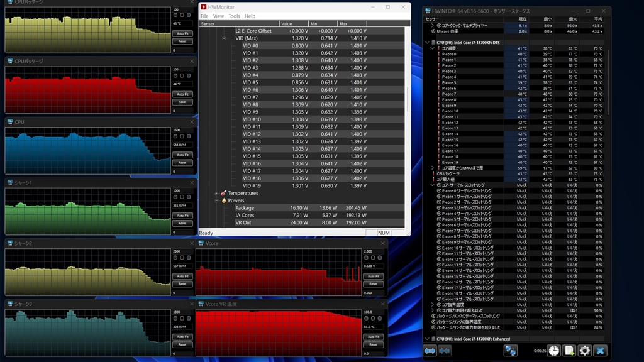
Task: Collapse the VID (Max) tree node
Action: point(225,38)
